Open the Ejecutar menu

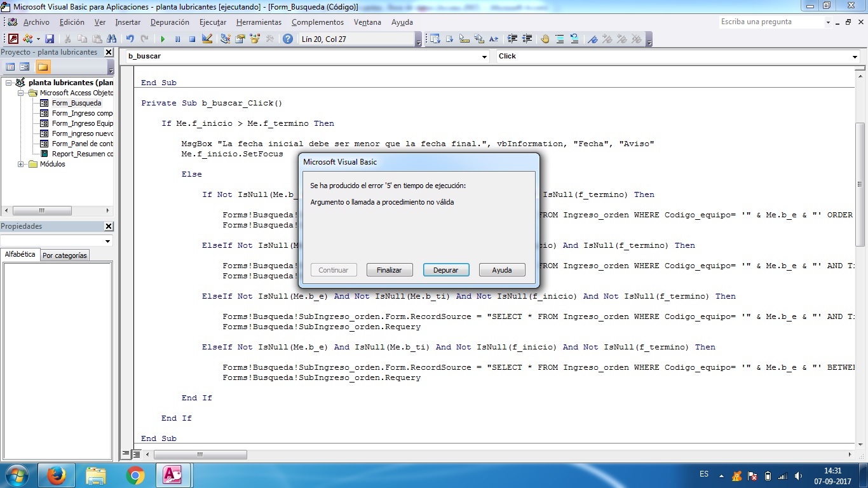coord(213,22)
